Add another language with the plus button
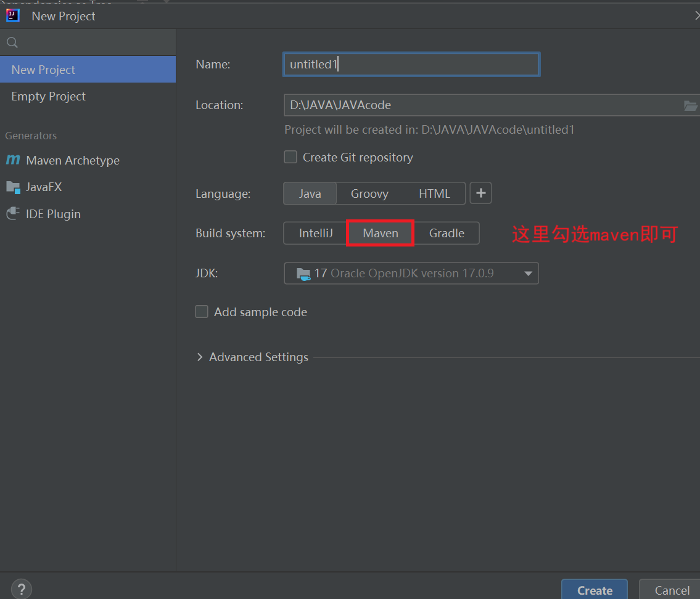This screenshot has width=700, height=599. 481,193
